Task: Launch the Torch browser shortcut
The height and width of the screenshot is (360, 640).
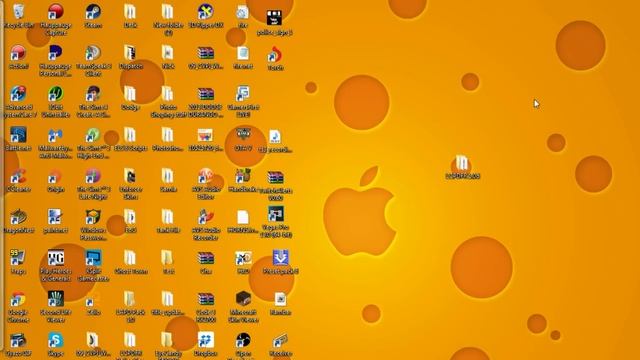Action: point(276,58)
